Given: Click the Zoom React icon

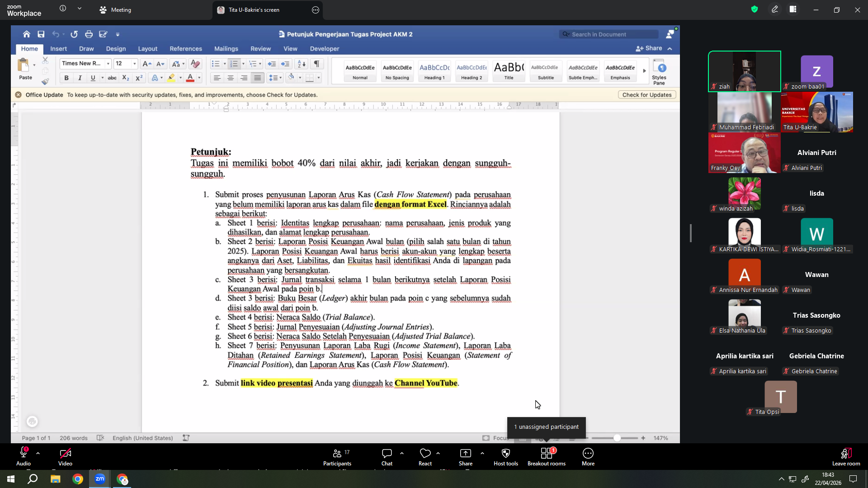Looking at the screenshot, I should pos(425,457).
